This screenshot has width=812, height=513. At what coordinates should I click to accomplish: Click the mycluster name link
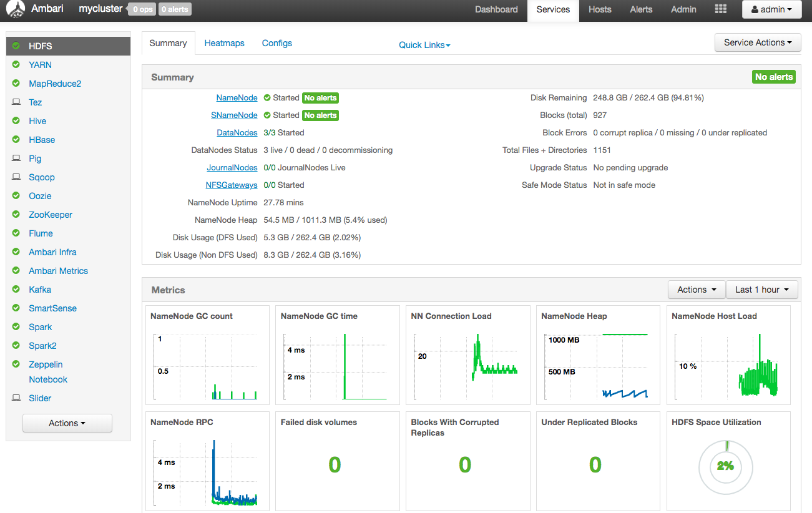coord(100,9)
